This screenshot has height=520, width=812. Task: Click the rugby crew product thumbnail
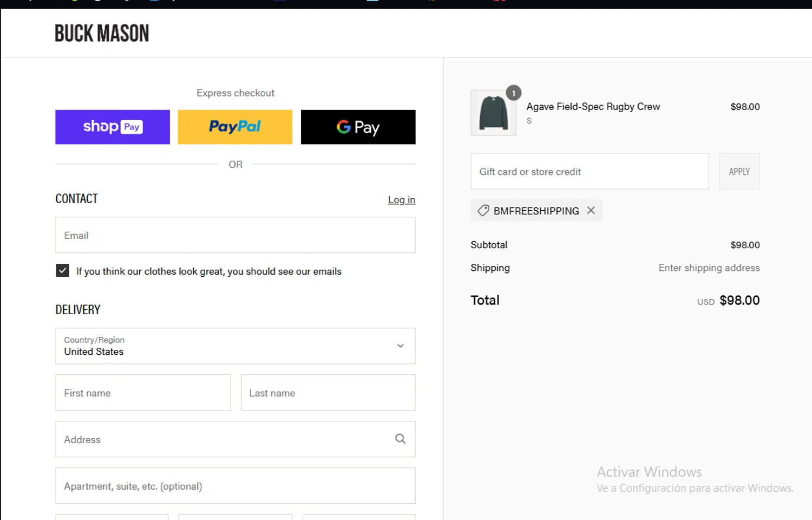point(493,113)
